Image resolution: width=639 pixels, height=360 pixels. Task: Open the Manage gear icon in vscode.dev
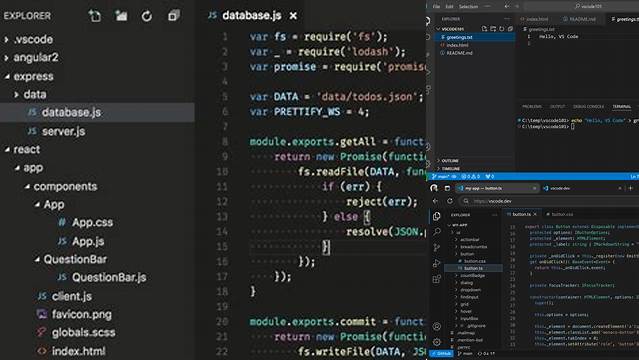tap(437, 342)
